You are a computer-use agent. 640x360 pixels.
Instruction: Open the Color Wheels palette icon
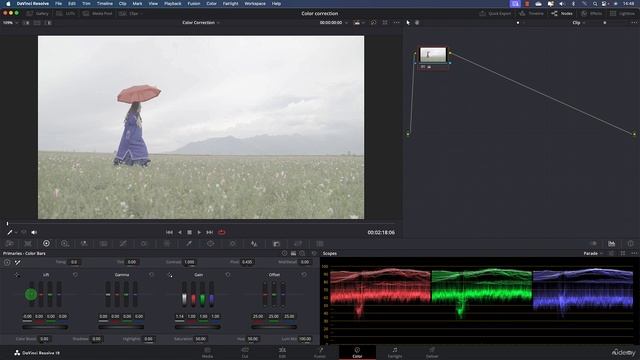click(46, 244)
